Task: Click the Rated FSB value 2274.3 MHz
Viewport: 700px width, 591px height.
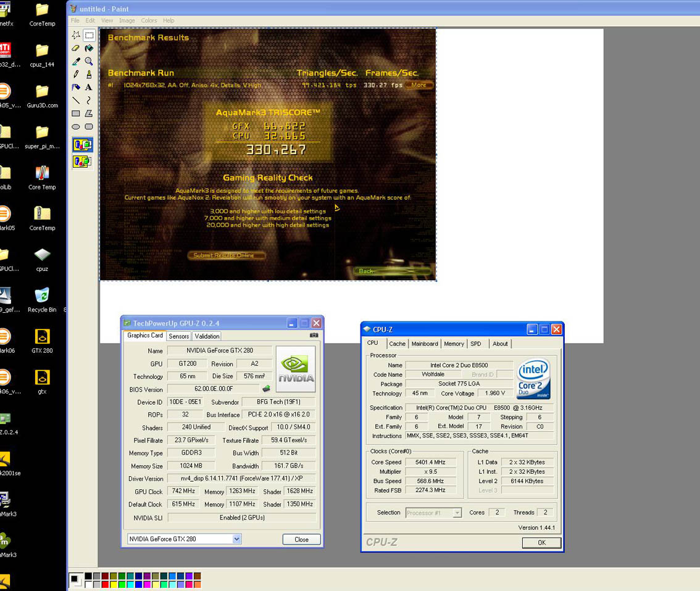Action: (430, 490)
